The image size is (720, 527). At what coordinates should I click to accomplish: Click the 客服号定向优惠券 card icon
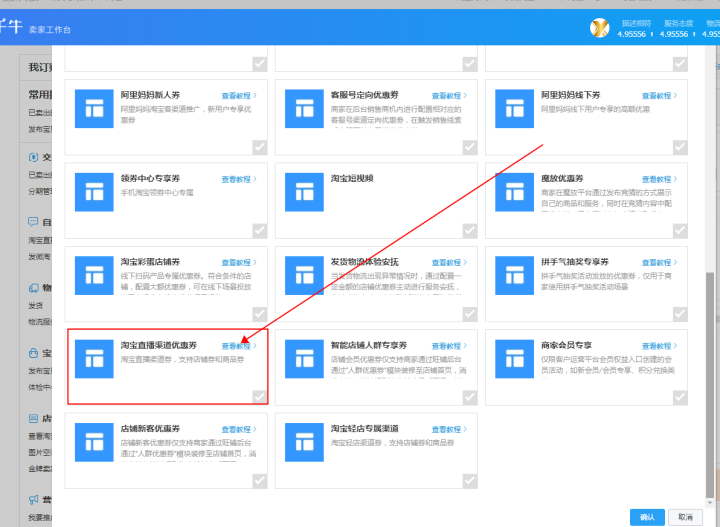click(304, 108)
